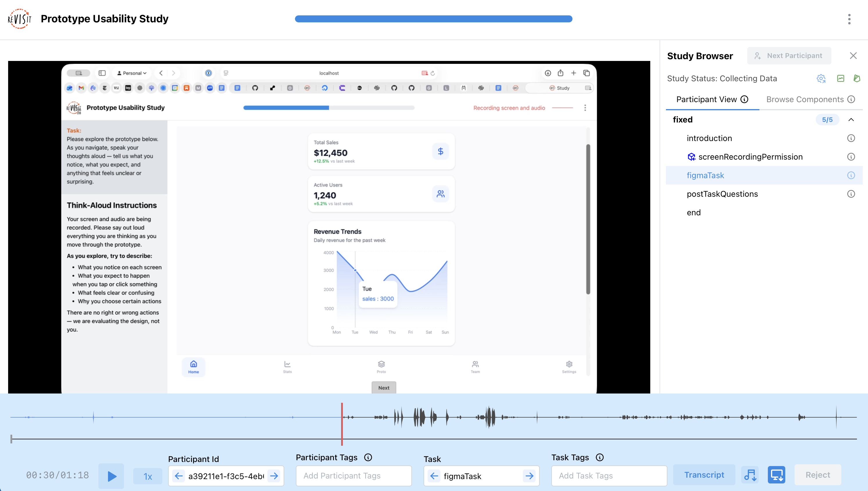Click the back arrow in the Task field

pyautogui.click(x=434, y=476)
